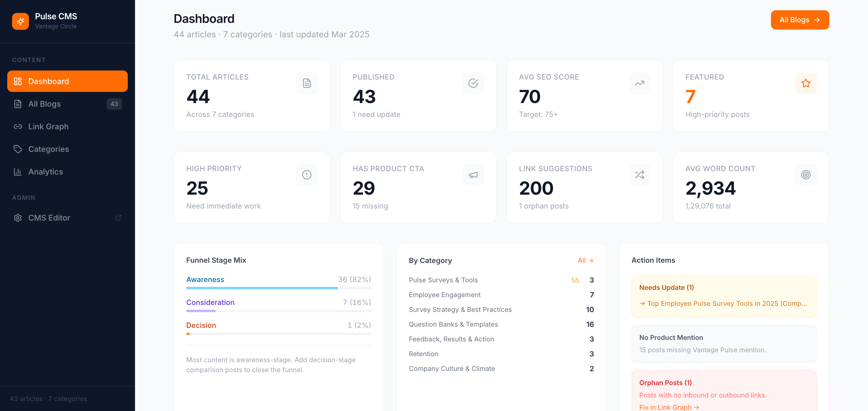Click the '1,29,076 total' subtext

(708, 206)
